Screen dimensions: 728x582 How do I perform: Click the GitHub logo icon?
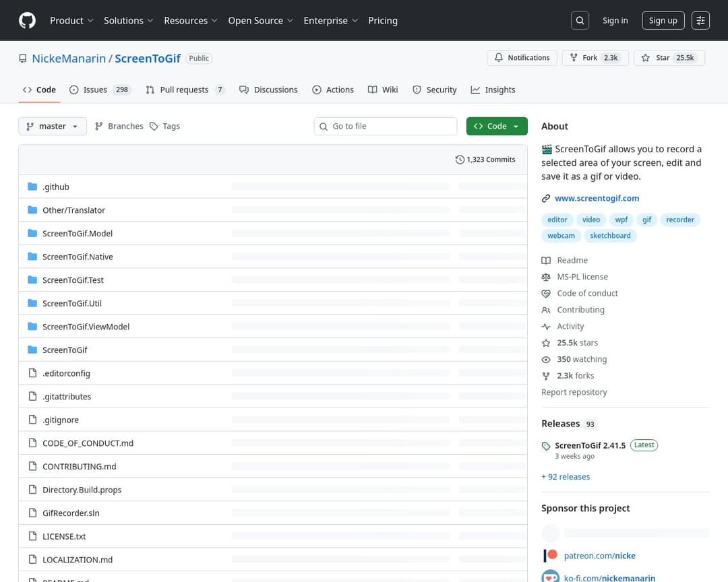click(x=27, y=21)
